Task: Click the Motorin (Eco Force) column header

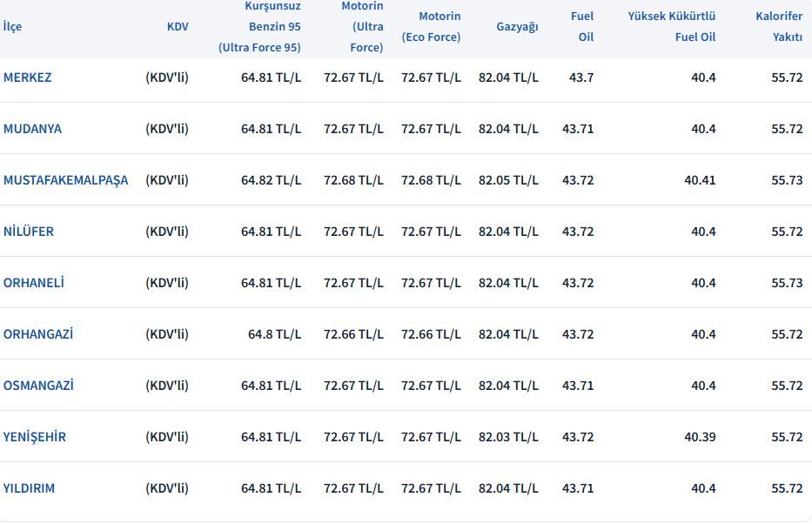Action: [431, 27]
